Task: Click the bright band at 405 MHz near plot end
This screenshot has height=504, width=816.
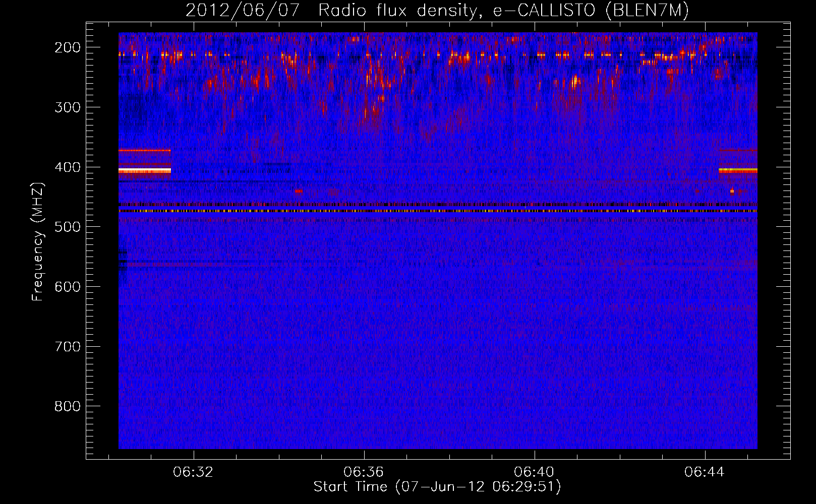Action: (x=738, y=170)
